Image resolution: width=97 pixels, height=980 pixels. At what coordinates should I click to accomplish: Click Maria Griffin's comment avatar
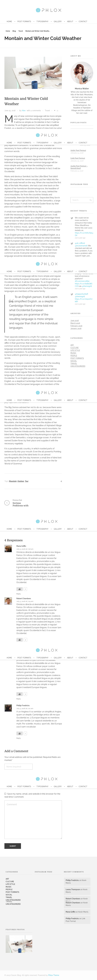pos(8,548)
